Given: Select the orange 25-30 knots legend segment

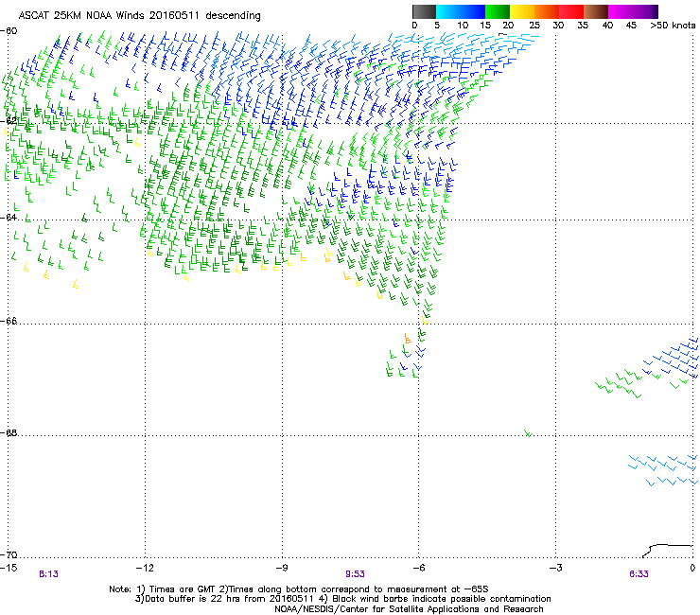Looking at the screenshot, I should click(x=547, y=11).
